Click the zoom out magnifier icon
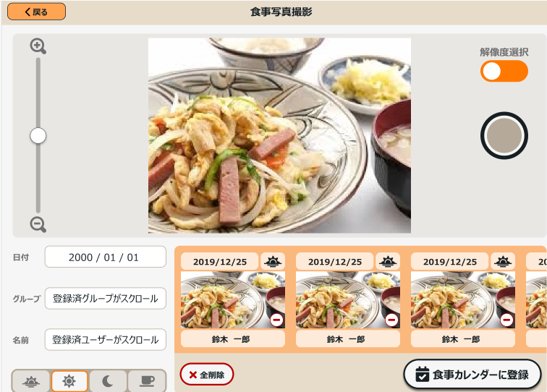Screen dimensions: 547x392 pos(38,224)
